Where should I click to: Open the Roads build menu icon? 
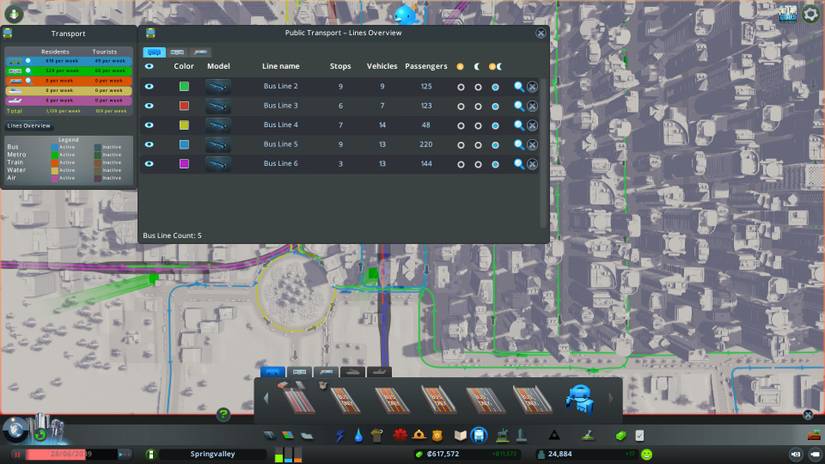tap(269, 436)
